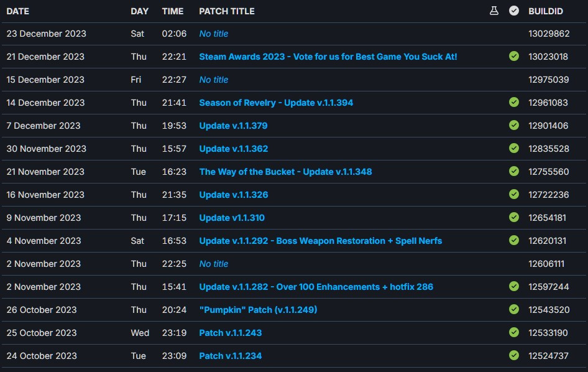Click green check beside Update v.1.1.362
The image size is (588, 372).
pos(514,149)
